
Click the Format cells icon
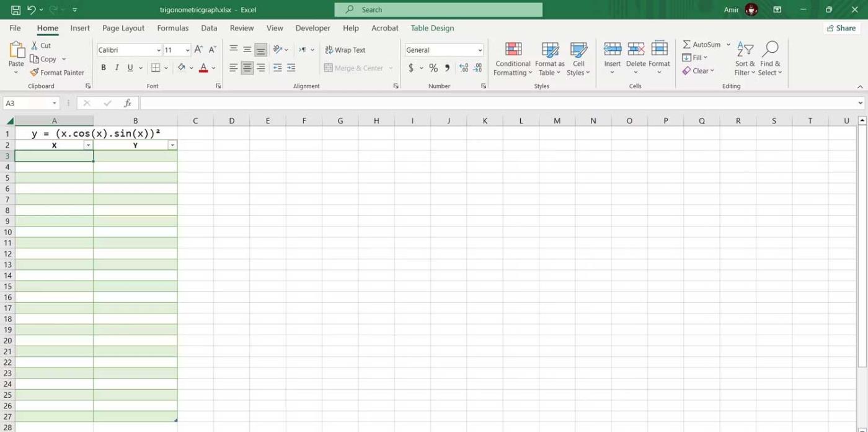(x=659, y=50)
